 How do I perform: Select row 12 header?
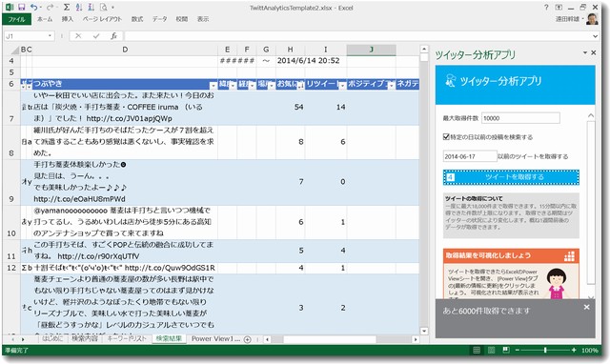11,268
